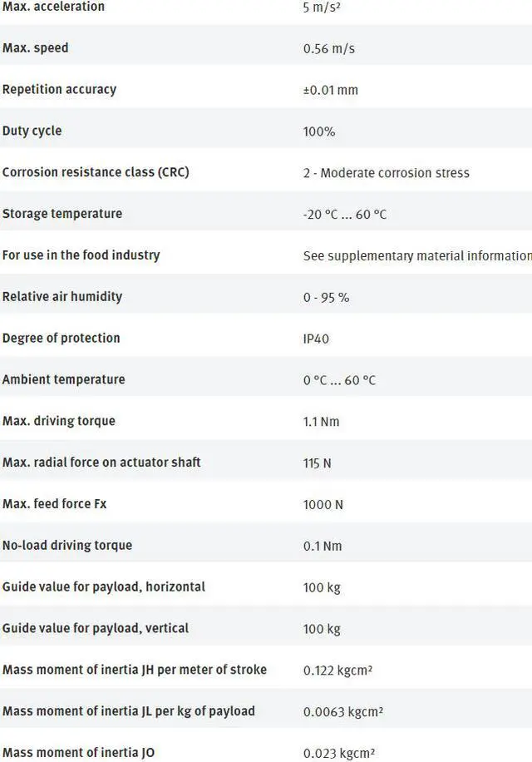Select the 1.1 Nm driving torque value

pos(321,422)
